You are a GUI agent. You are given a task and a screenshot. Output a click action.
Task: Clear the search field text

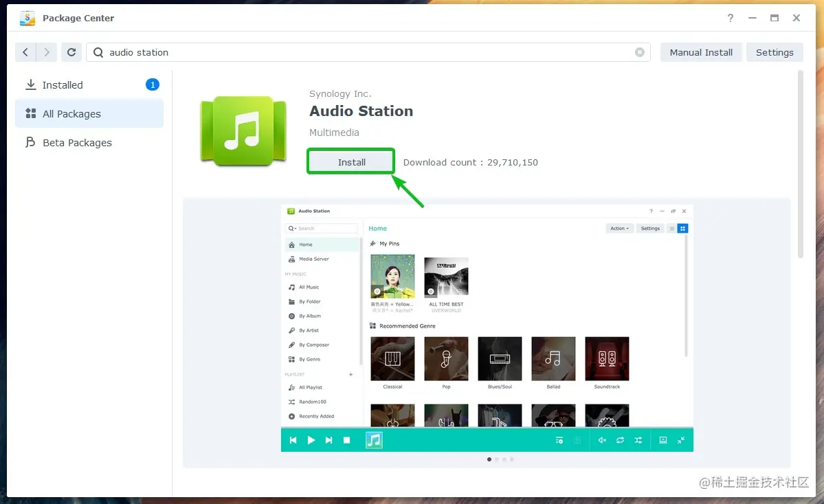coord(640,52)
